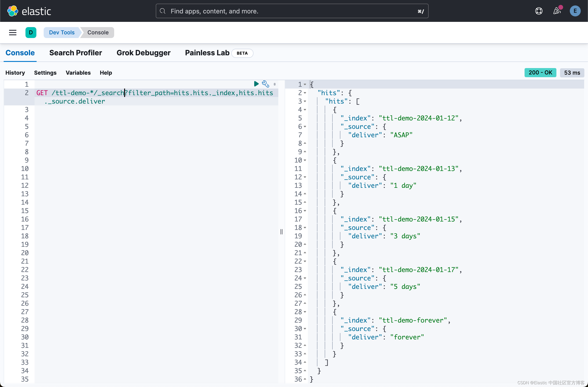Open console History
This screenshot has width=588, height=387.
click(15, 73)
